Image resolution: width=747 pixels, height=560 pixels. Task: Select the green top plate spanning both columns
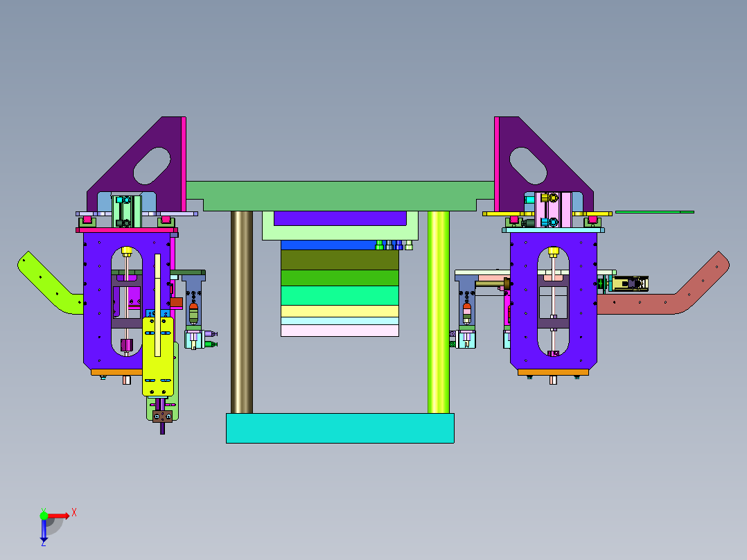click(340, 196)
